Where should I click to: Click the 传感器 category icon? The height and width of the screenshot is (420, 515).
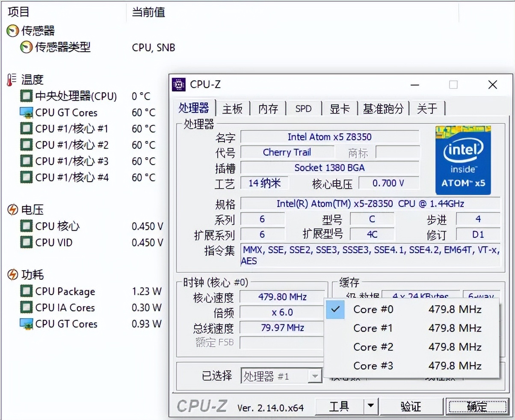13,31
